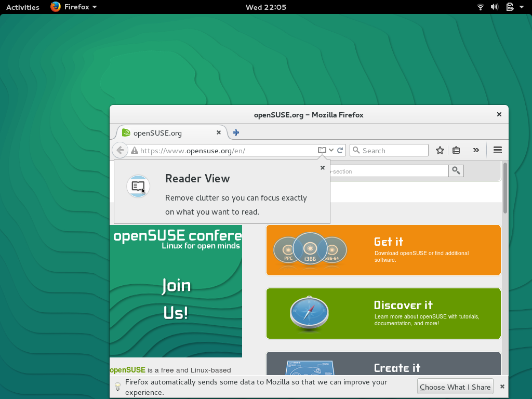Click the Firefox logo icon in top bar

[x=56, y=7]
